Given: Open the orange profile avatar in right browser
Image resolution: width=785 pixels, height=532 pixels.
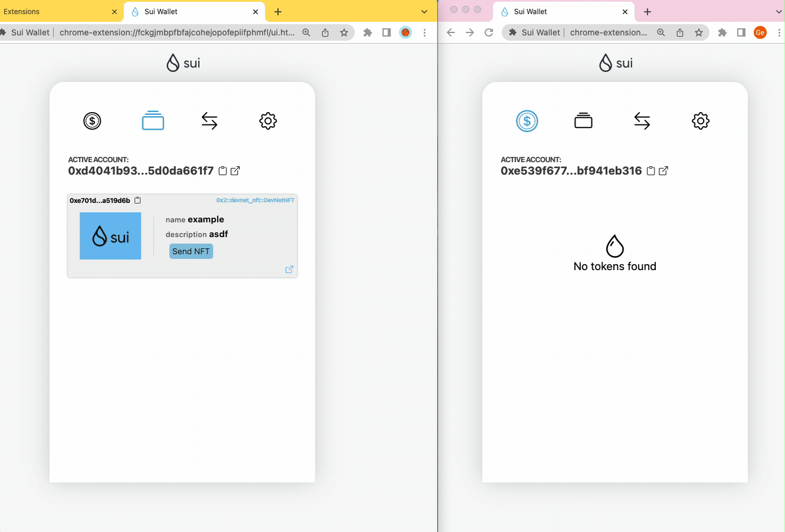Looking at the screenshot, I should coord(760,32).
